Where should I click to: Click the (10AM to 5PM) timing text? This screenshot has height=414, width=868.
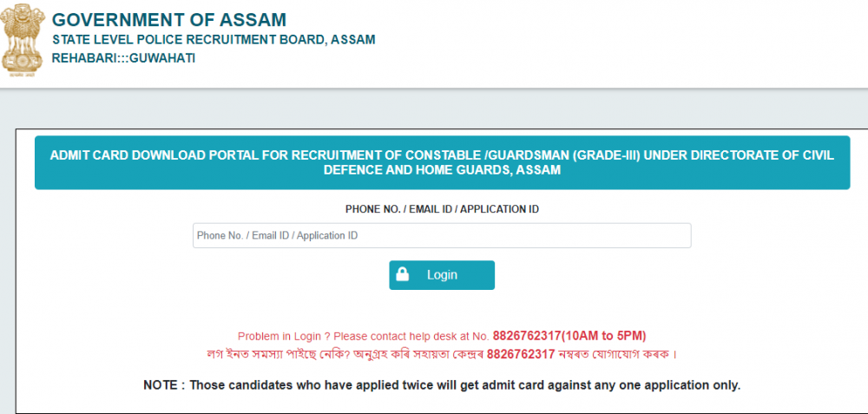[604, 336]
